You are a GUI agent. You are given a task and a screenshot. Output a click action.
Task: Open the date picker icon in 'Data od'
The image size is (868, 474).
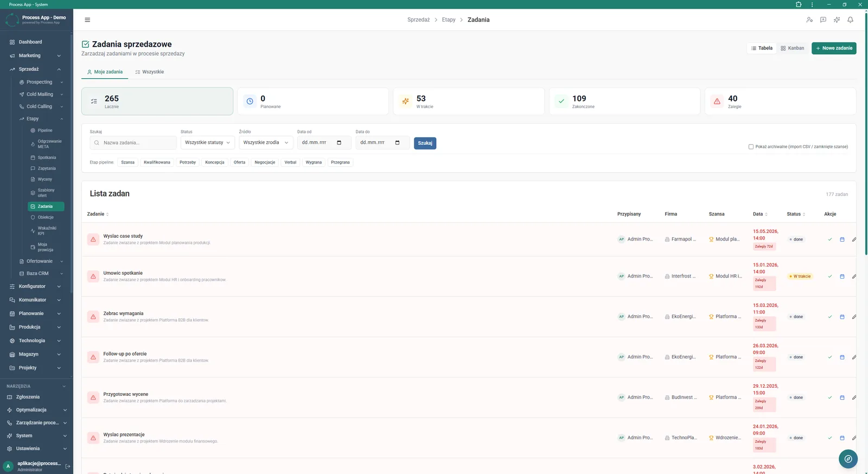[x=339, y=143]
